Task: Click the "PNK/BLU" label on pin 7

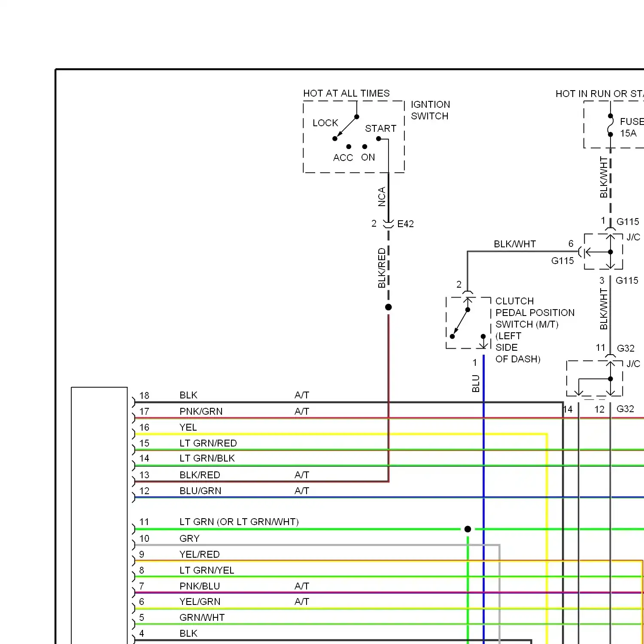Action: pos(200,586)
